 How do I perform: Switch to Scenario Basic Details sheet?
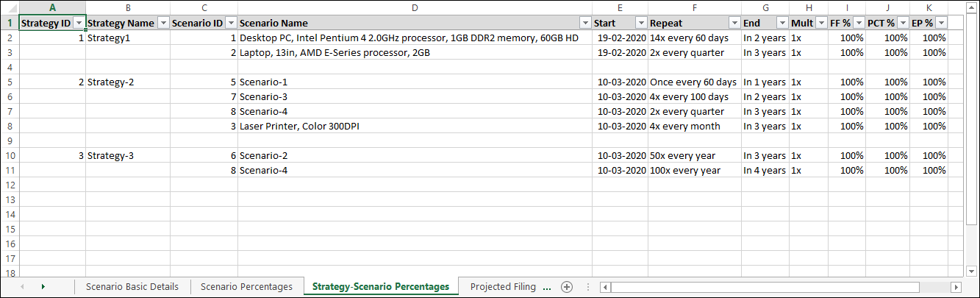(132, 287)
